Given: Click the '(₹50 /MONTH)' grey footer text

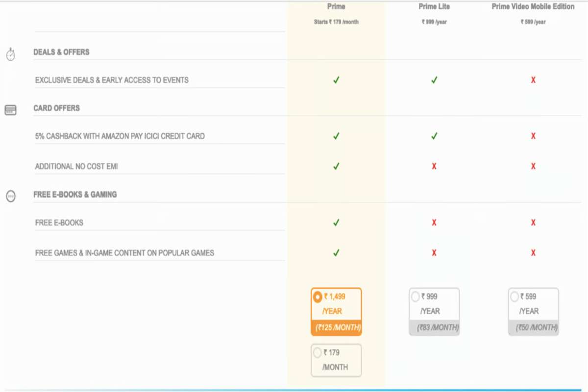Looking at the screenshot, I should 536,328.
